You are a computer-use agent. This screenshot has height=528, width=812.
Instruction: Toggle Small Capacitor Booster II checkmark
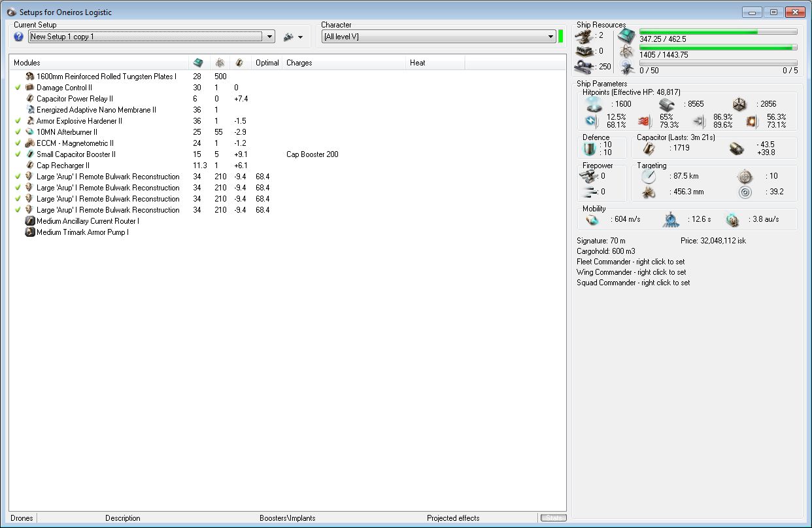(18, 154)
